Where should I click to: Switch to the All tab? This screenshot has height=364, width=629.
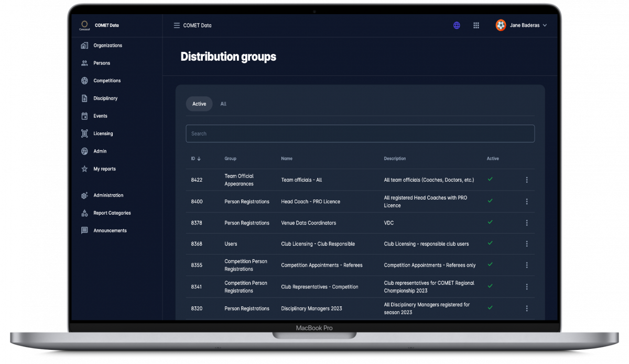223,104
